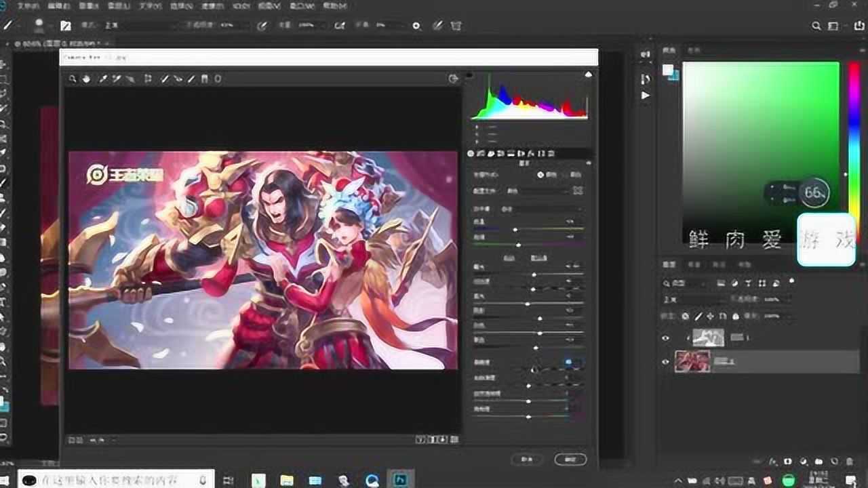Select the Color Sampler tool
Screen dimensions: 868x488
point(117,79)
